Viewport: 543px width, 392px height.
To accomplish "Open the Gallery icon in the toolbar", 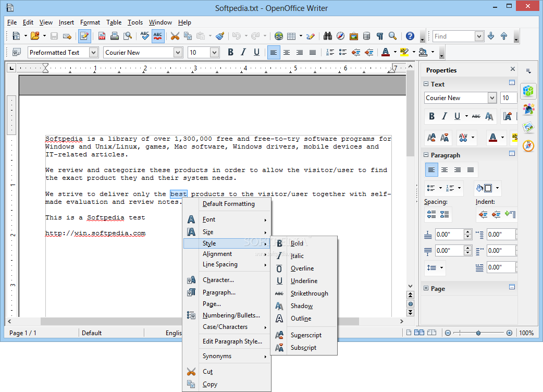I will point(353,36).
